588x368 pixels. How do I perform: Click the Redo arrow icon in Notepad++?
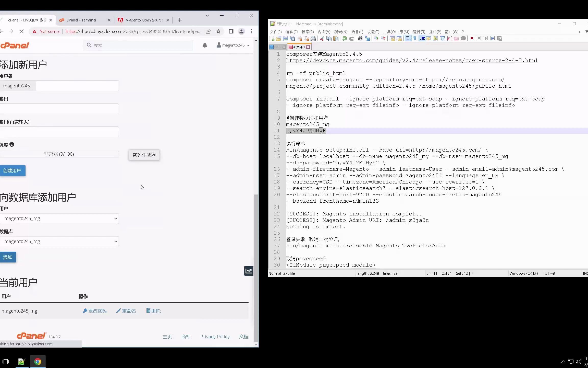[x=351, y=38]
